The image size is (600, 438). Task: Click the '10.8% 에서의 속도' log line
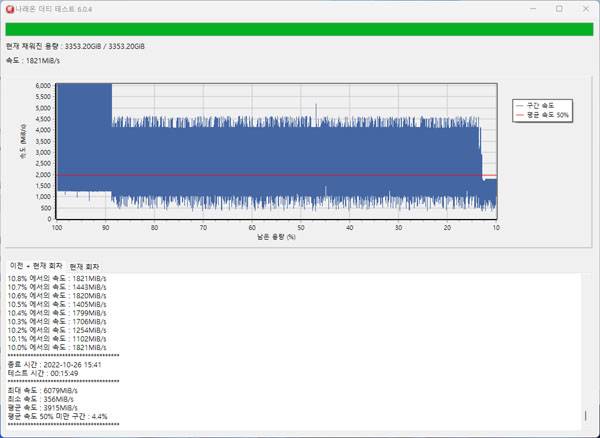pos(56,278)
